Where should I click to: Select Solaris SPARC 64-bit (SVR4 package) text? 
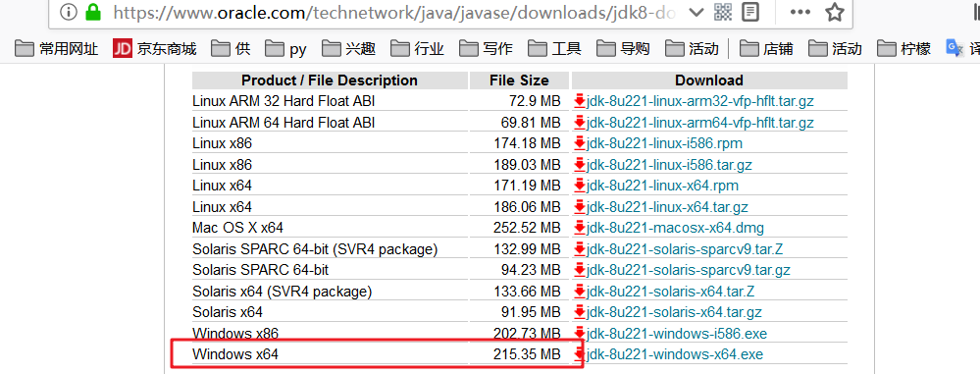pos(315,249)
